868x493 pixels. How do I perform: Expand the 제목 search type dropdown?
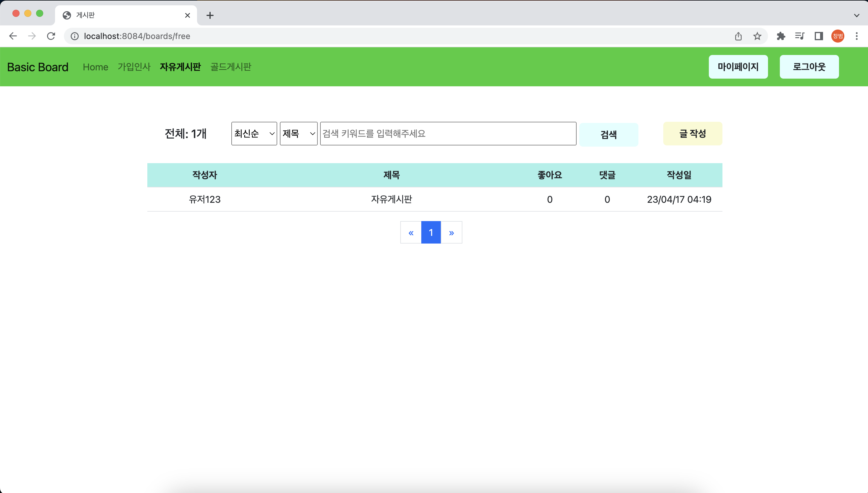tap(298, 133)
